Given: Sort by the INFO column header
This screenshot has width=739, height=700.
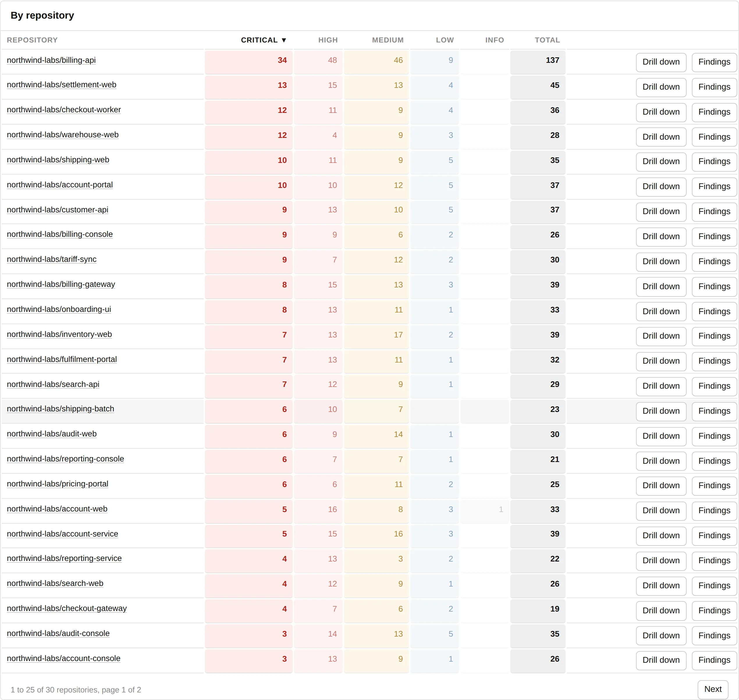Looking at the screenshot, I should click(x=494, y=40).
